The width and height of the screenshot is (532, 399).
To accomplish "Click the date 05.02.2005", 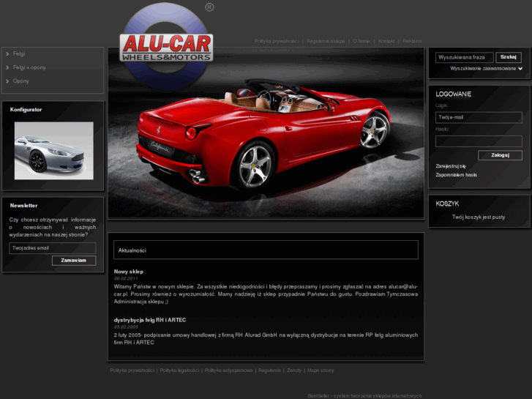I will (x=126, y=327).
